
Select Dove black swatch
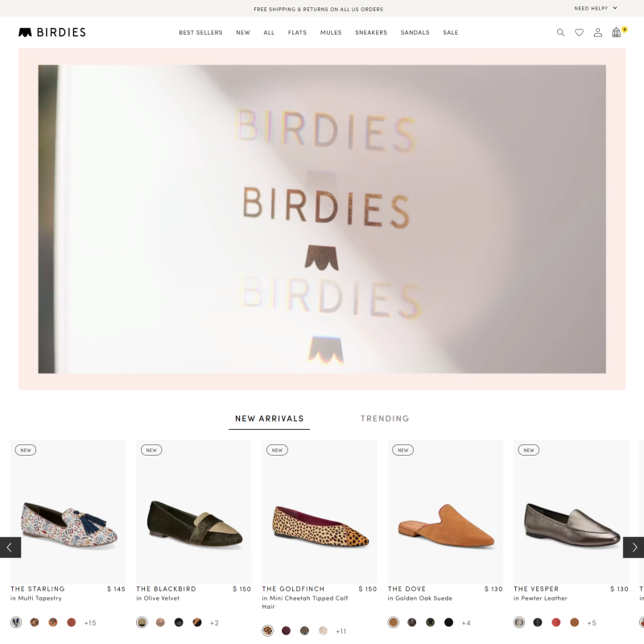[448, 622]
